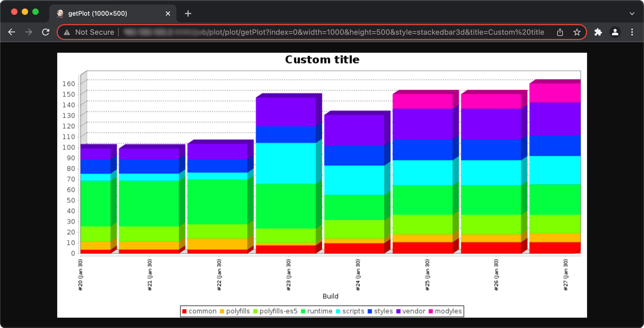Viewport: 644px width, 328px height.
Task: Click the cyan scripts segment of build #23
Action: point(286,163)
